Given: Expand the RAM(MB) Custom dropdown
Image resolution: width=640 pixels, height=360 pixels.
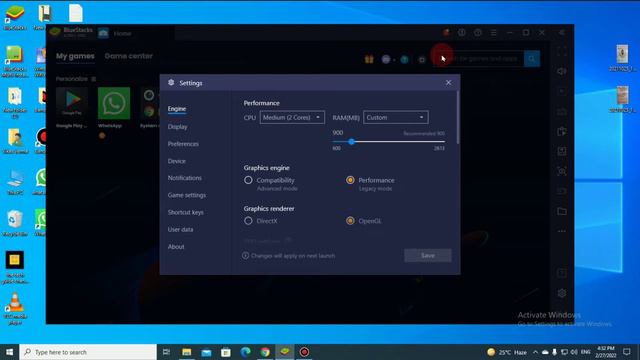Looking at the screenshot, I should (x=396, y=118).
